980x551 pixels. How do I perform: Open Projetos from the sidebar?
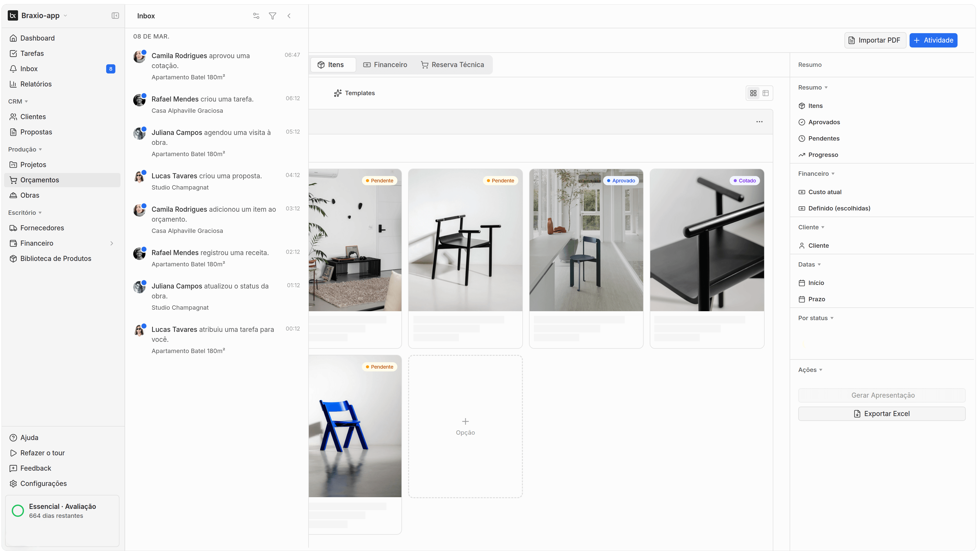[x=62, y=165]
